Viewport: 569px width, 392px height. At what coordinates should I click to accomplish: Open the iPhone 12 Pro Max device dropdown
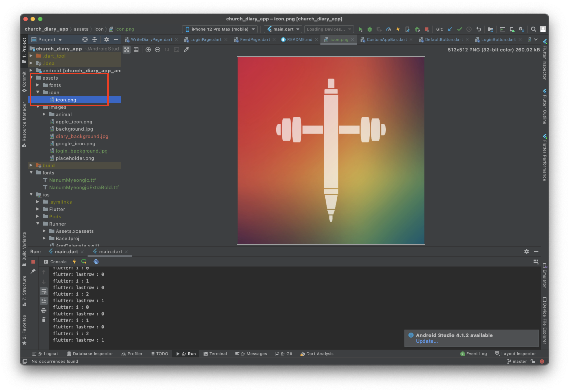220,29
